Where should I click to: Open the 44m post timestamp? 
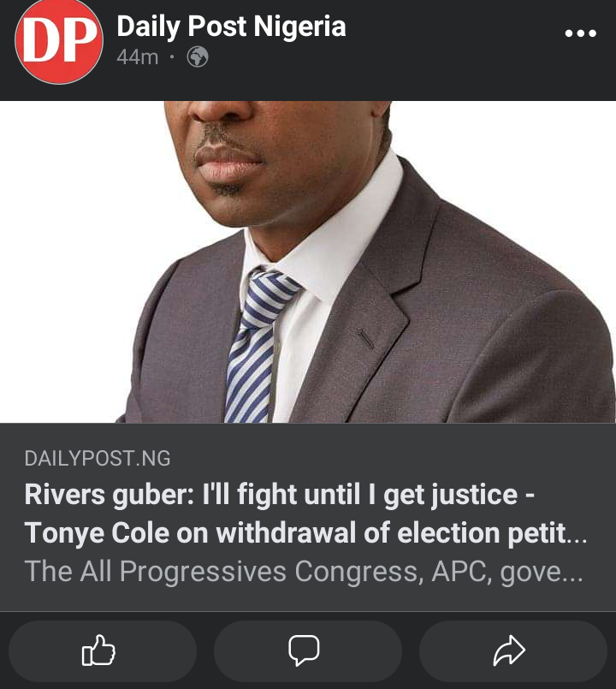pyautogui.click(x=137, y=57)
